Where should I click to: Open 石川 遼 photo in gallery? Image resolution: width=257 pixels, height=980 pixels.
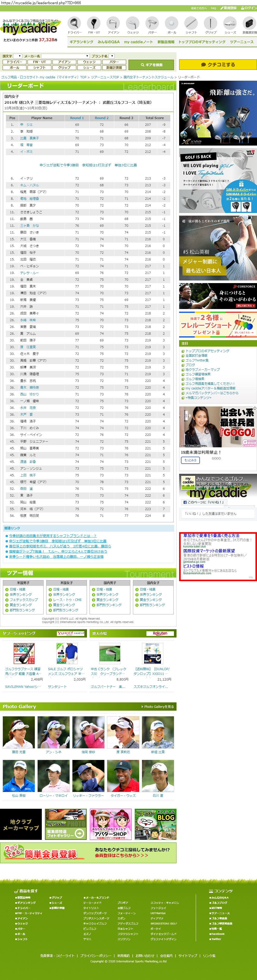(x=158, y=776)
